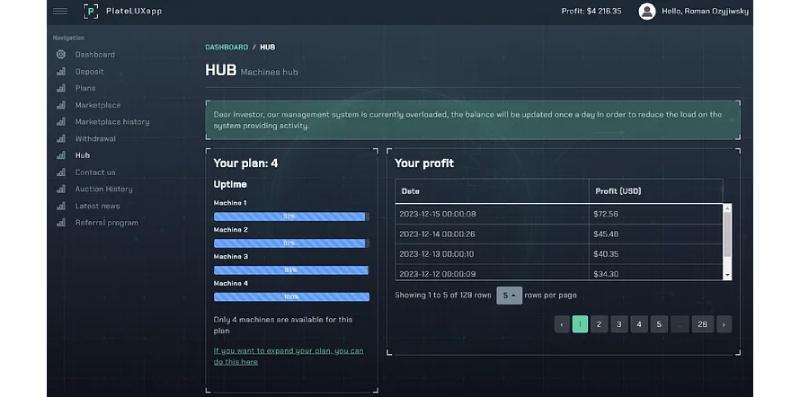
Task: Click the bar-chart icon beside Plans
Action: click(61, 88)
